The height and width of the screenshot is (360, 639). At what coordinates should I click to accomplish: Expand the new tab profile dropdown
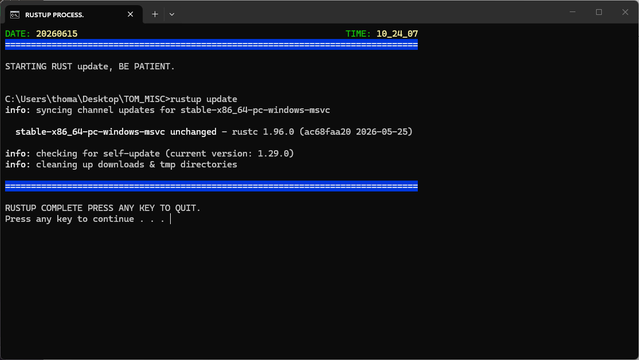172,14
